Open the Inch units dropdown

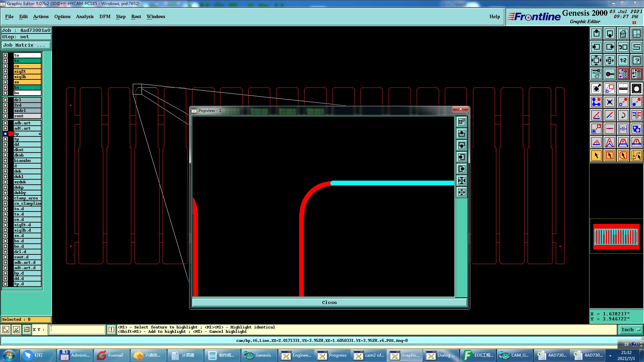[630, 330]
